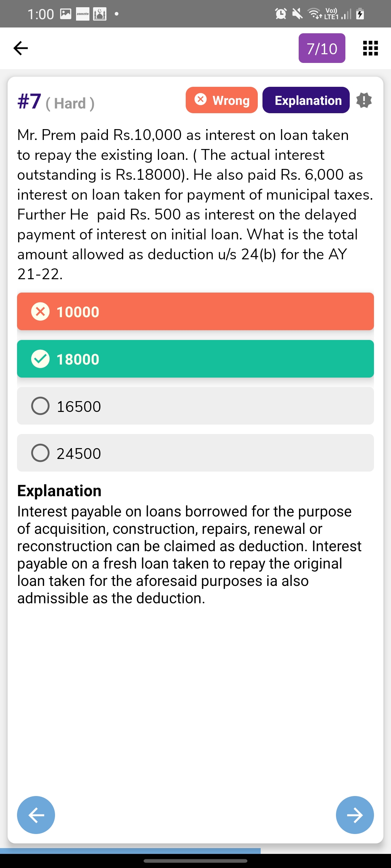Tap the quiz progress bar at bottom
This screenshot has width=391, height=868.
130,851
